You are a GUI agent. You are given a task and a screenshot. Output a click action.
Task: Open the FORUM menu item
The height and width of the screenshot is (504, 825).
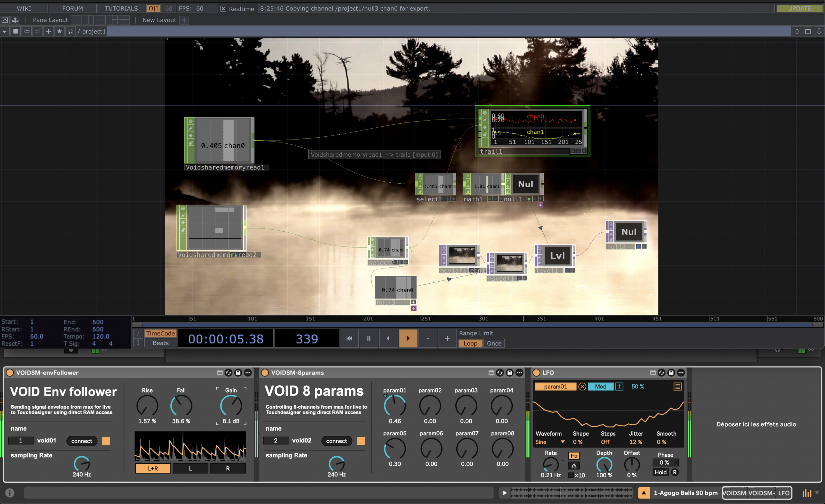[x=72, y=8]
